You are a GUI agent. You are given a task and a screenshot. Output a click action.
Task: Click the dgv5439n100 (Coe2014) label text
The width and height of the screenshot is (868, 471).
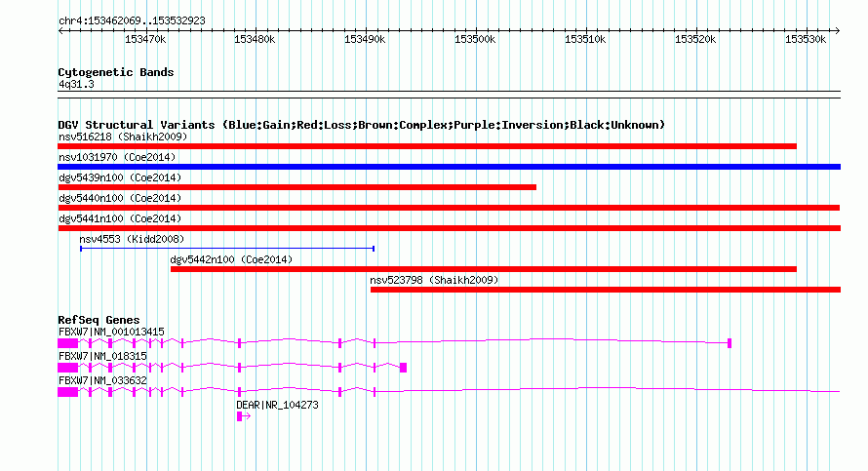coord(120,177)
